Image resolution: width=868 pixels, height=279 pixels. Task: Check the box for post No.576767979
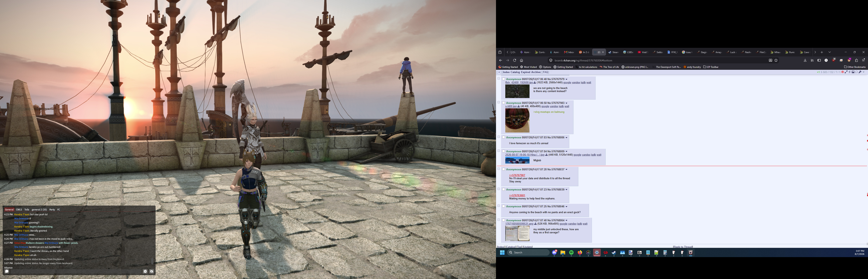pos(503,79)
